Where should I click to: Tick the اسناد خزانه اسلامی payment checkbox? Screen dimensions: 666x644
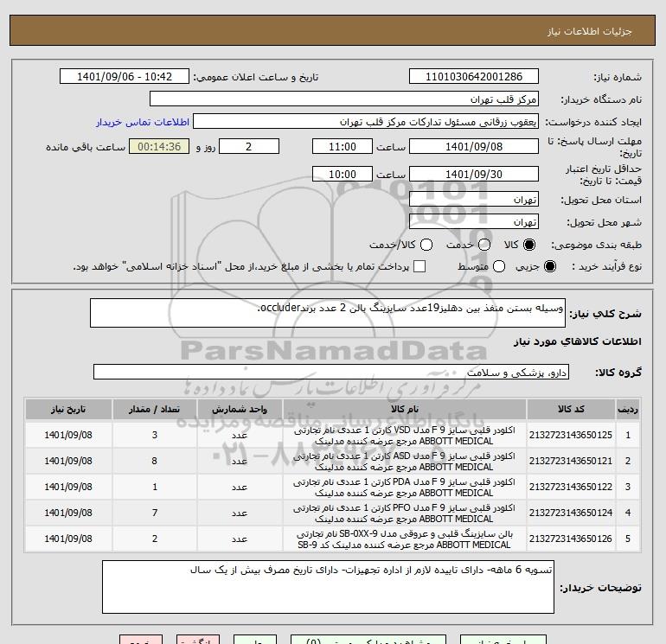[419, 266]
